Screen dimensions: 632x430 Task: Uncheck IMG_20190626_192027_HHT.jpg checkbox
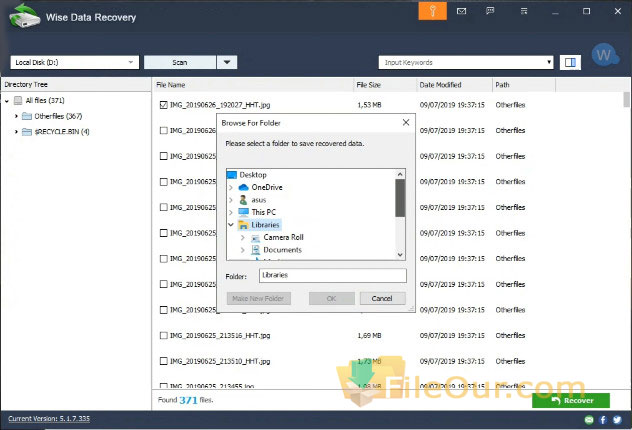click(x=164, y=105)
